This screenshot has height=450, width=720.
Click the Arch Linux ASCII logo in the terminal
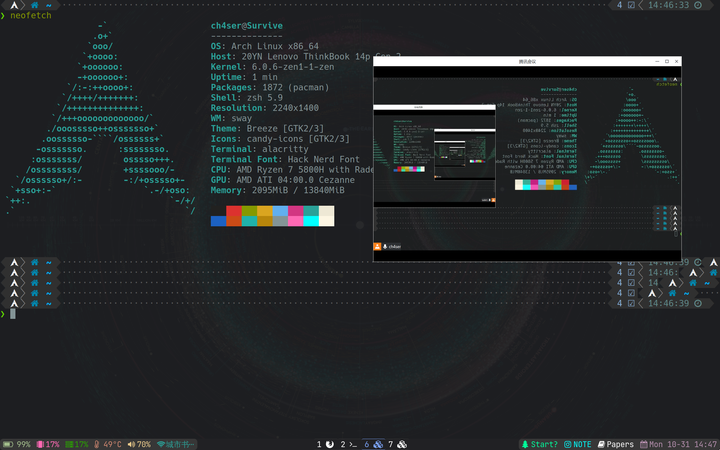(x=101, y=118)
